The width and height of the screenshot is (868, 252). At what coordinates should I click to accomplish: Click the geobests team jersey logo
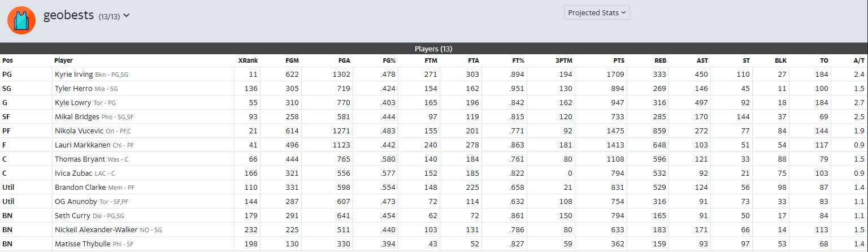tap(21, 20)
